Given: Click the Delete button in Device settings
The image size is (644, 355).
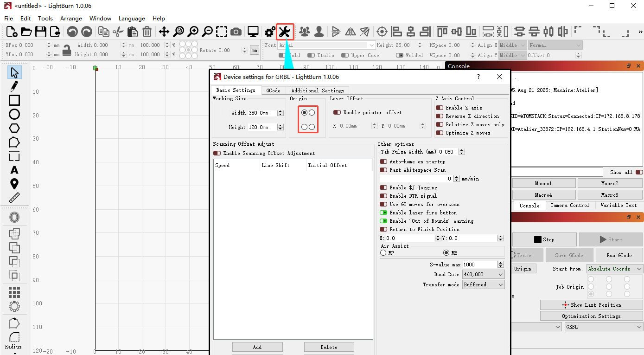Looking at the screenshot, I should point(329,347).
